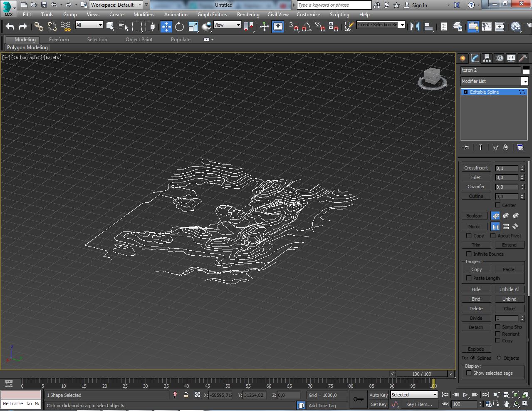Image resolution: width=532 pixels, height=411 pixels.
Task: Activate the Select and Rotate tool
Action: point(179,27)
